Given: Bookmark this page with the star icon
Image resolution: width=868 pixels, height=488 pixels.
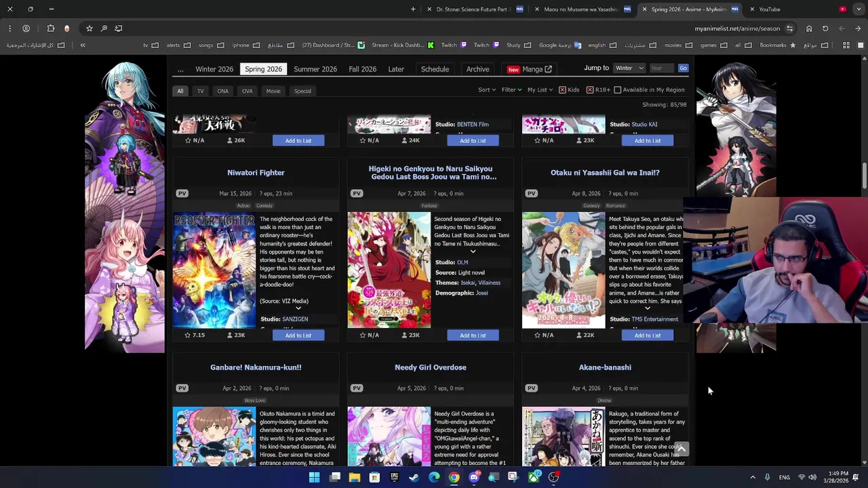Looking at the screenshot, I should (x=89, y=28).
